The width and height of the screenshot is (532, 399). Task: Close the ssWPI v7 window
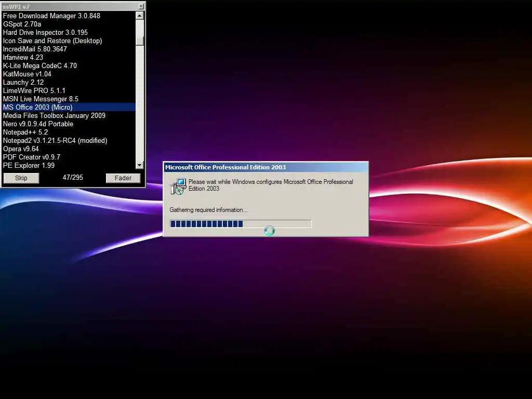pyautogui.click(x=141, y=6)
